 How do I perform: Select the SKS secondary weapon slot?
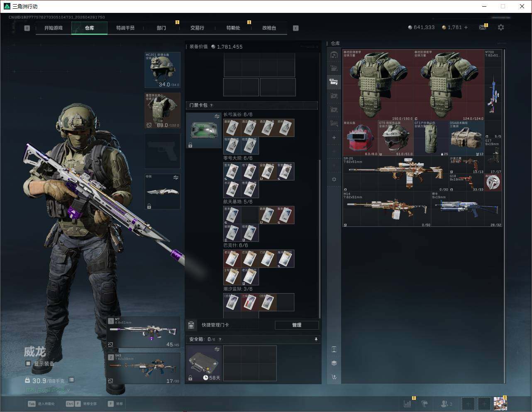(144, 368)
